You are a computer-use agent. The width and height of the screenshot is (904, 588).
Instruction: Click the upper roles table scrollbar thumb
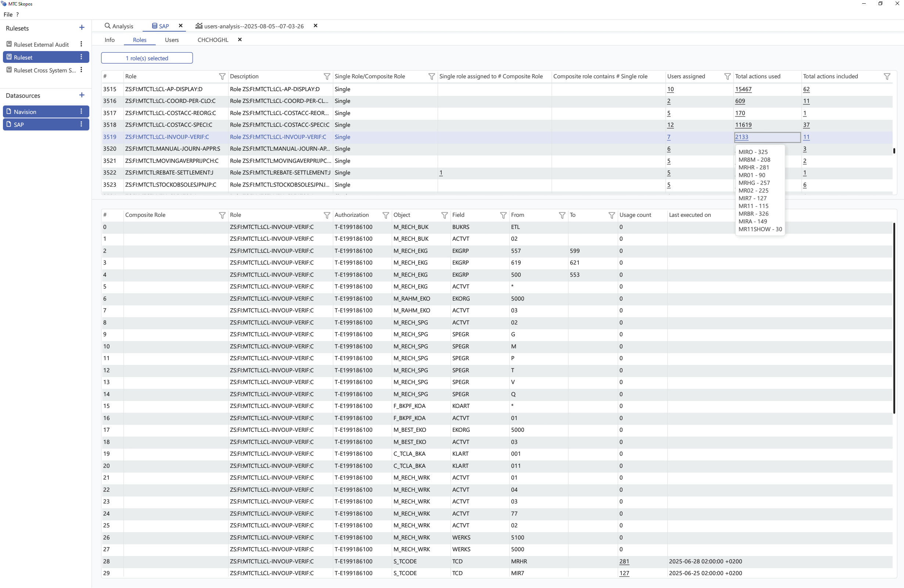click(894, 151)
